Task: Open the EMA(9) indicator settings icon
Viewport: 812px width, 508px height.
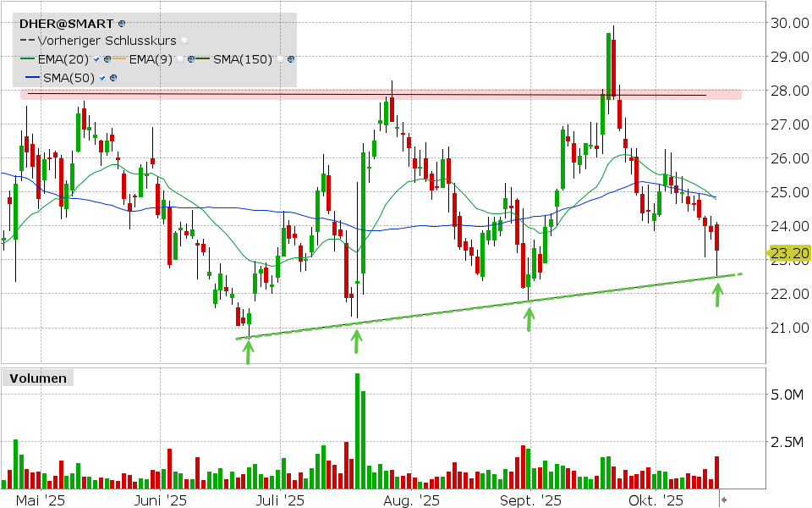Action: (192, 59)
